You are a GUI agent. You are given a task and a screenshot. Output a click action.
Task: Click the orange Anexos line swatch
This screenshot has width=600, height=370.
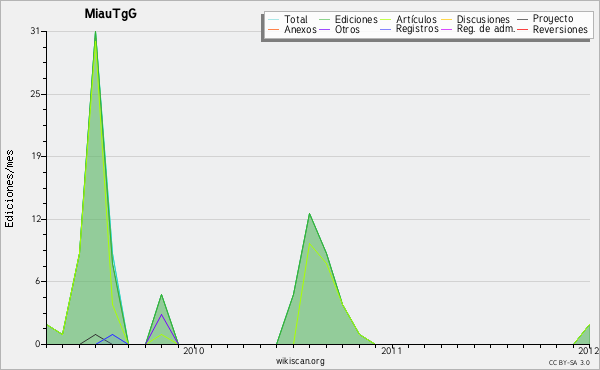coord(273,29)
